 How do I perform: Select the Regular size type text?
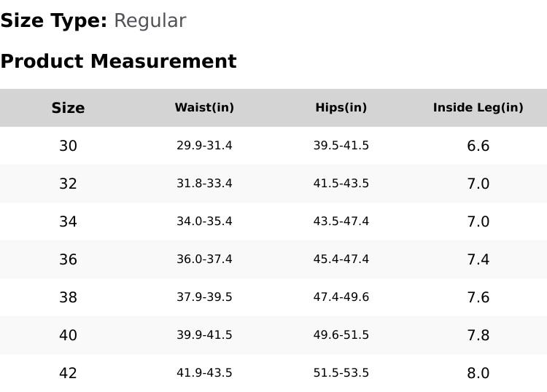(150, 21)
